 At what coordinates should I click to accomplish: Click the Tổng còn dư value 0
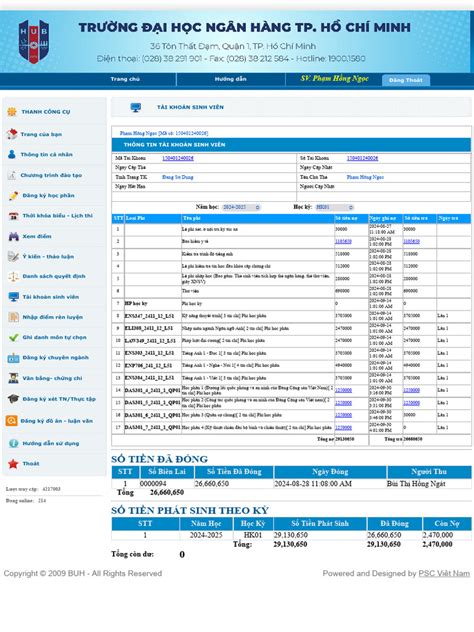[182, 555]
